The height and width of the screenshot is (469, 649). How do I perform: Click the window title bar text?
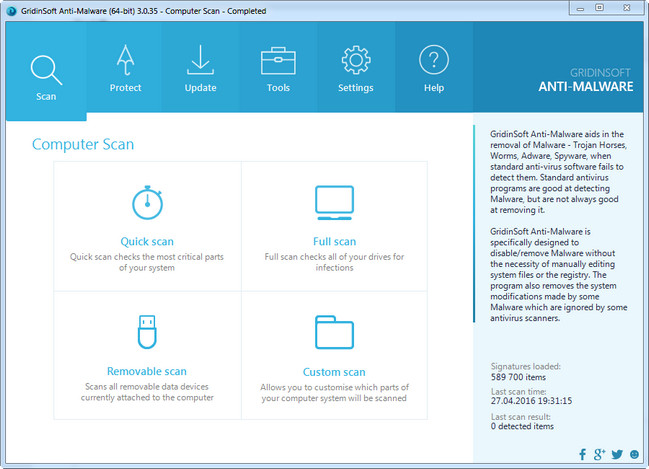144,11
